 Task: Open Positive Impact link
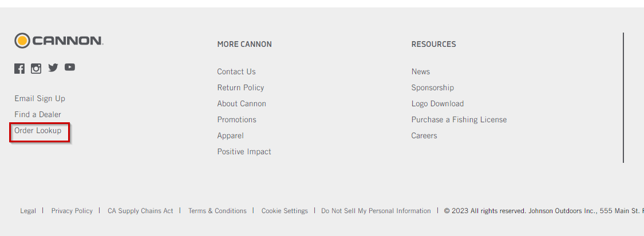[x=244, y=151]
